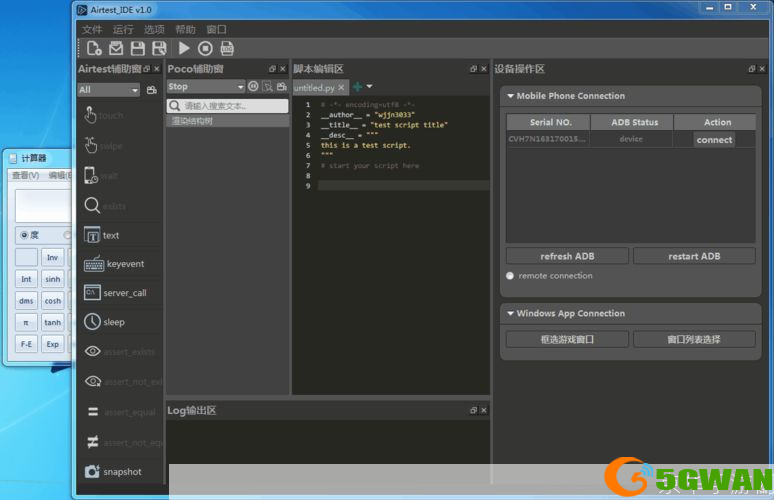Stop the script with the stop icon
This screenshot has width=774, height=500.
(x=205, y=48)
